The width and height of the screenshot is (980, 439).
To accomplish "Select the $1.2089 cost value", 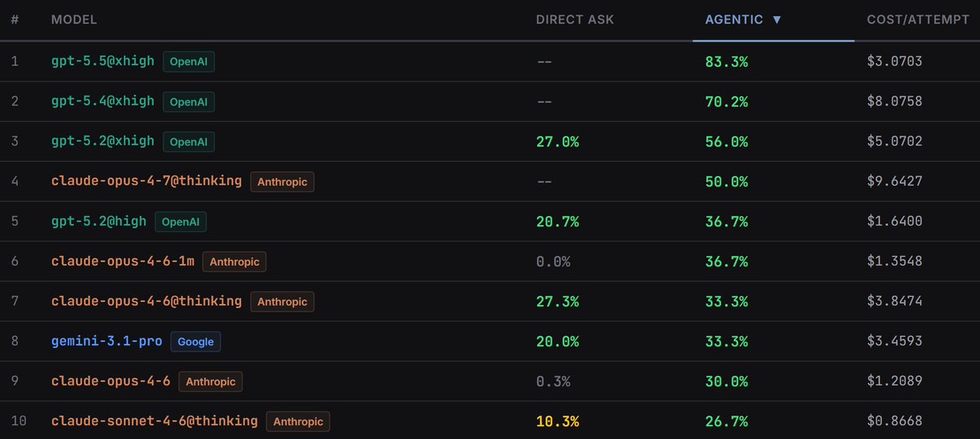I will click(x=894, y=382).
